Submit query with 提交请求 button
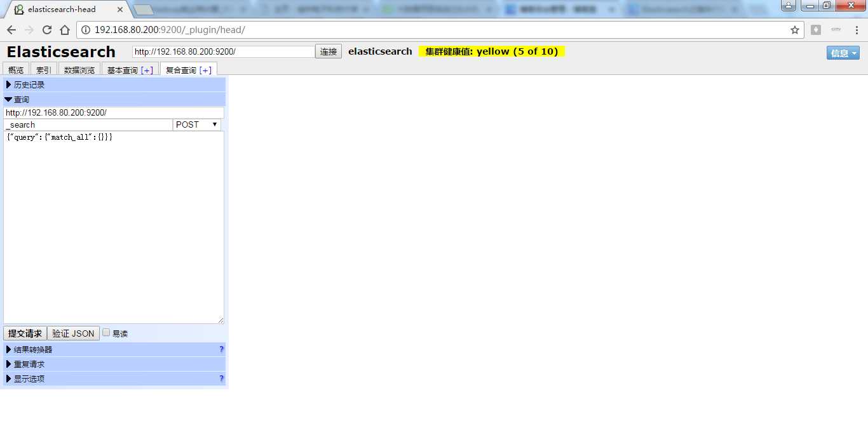This screenshot has width=868, height=444. [x=25, y=333]
